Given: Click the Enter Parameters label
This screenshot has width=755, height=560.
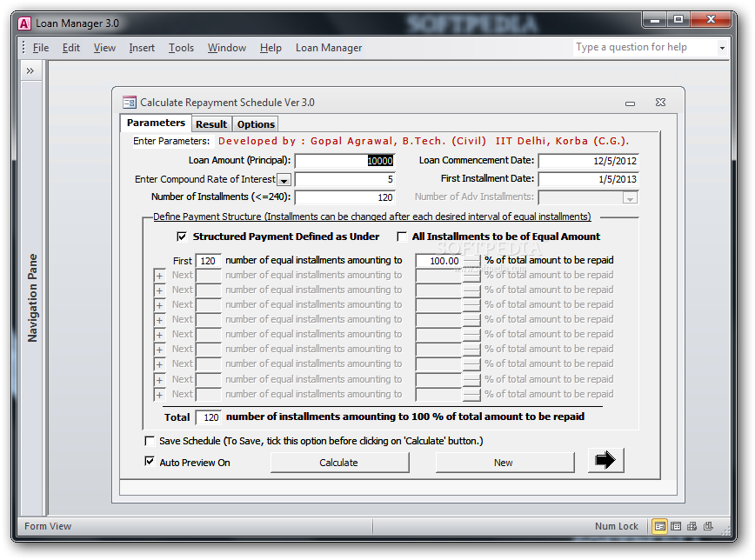Looking at the screenshot, I should coord(171,141).
